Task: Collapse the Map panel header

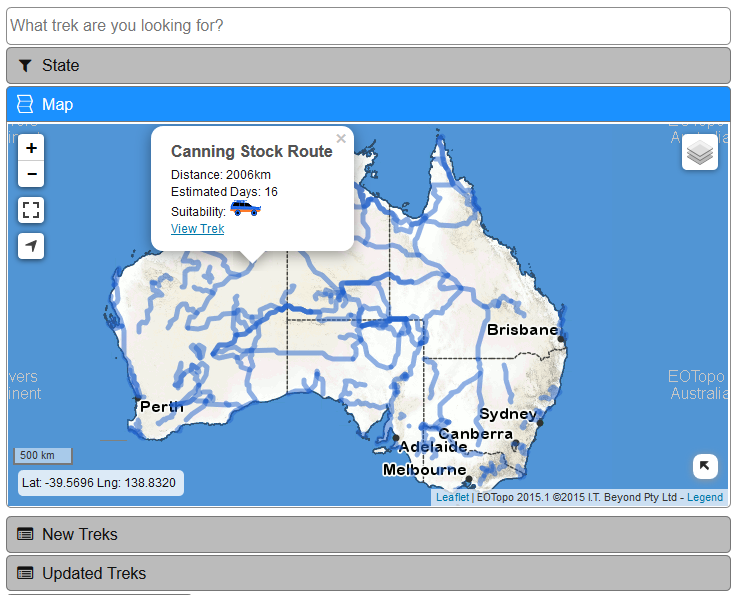Action: [368, 105]
